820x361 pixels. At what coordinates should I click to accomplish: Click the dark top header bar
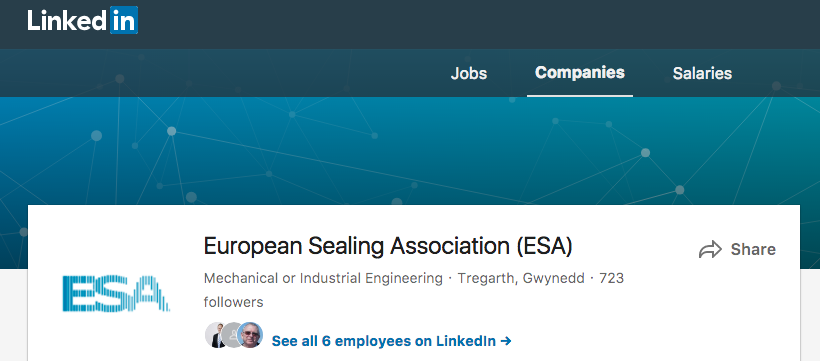pyautogui.click(x=410, y=24)
